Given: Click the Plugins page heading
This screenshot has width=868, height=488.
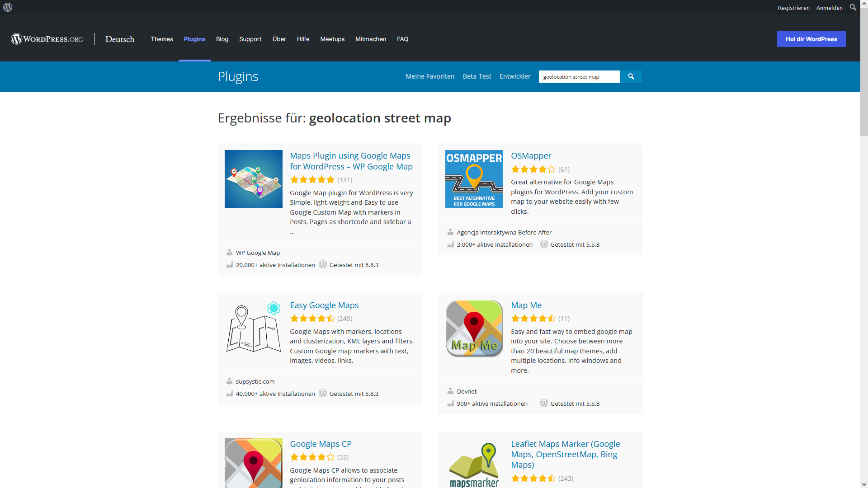Looking at the screenshot, I should click(238, 76).
